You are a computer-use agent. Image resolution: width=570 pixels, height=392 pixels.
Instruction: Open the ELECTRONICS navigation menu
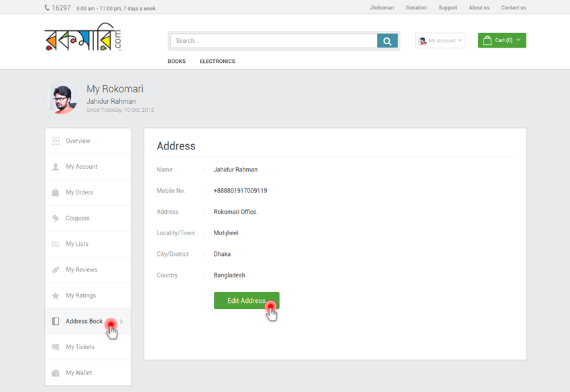(217, 62)
